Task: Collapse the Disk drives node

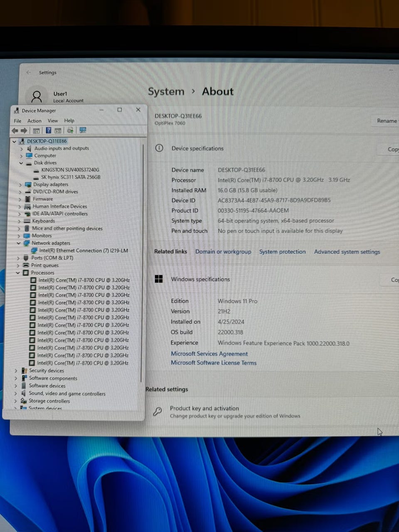Action: pyautogui.click(x=21, y=163)
